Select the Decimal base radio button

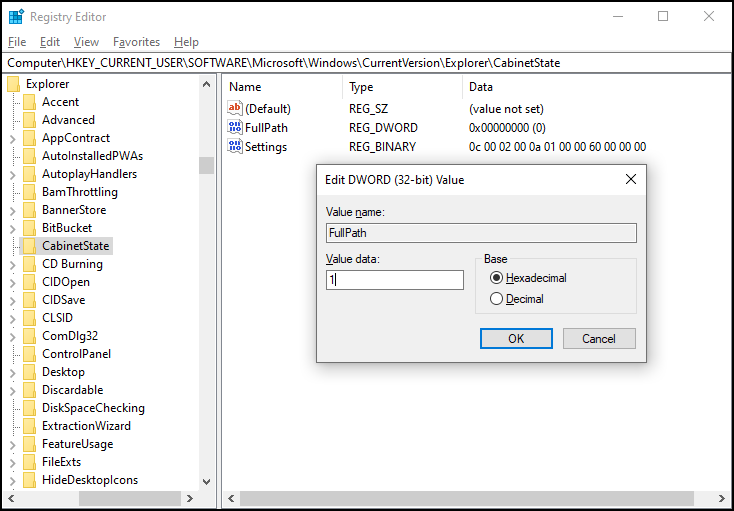pyautogui.click(x=496, y=299)
